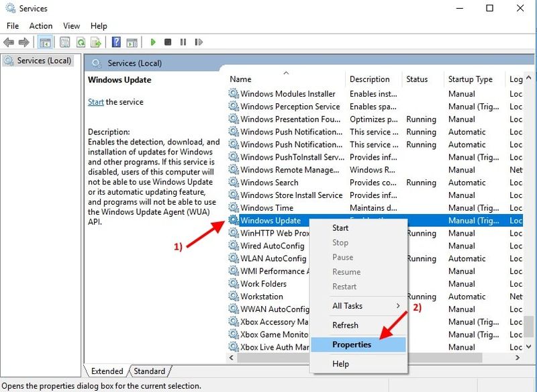Click the Services title bar app icon
Viewport: 537px width, 392px height.
[x=11, y=8]
